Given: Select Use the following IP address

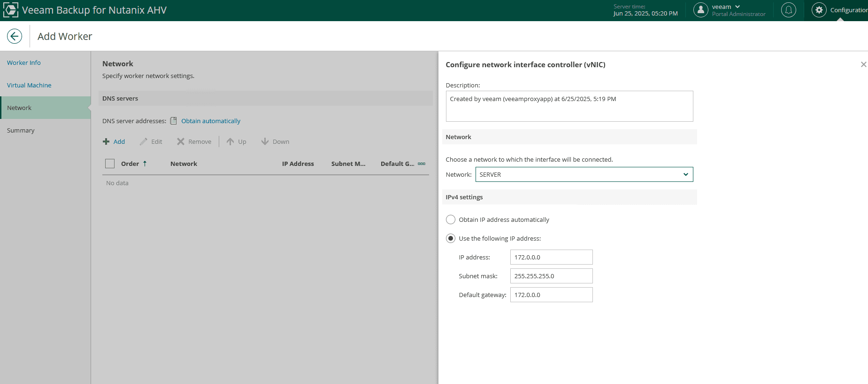Looking at the screenshot, I should (451, 238).
